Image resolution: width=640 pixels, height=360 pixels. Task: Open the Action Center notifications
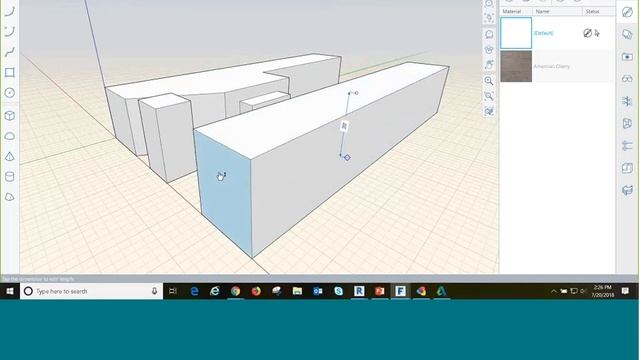(x=625, y=291)
